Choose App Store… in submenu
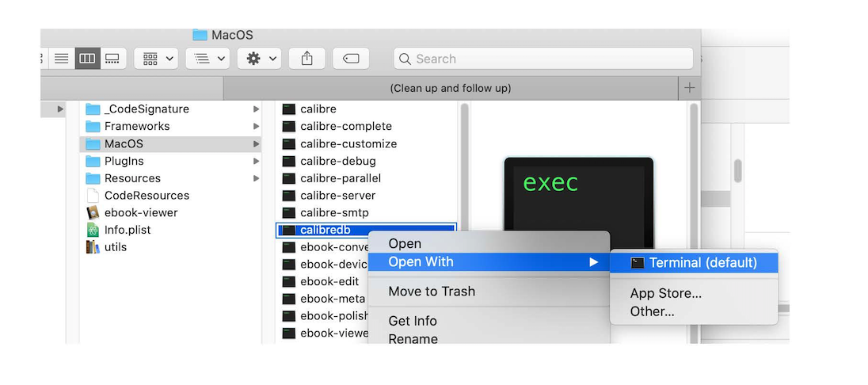Screen dimensions: 868x385 click(x=694, y=294)
